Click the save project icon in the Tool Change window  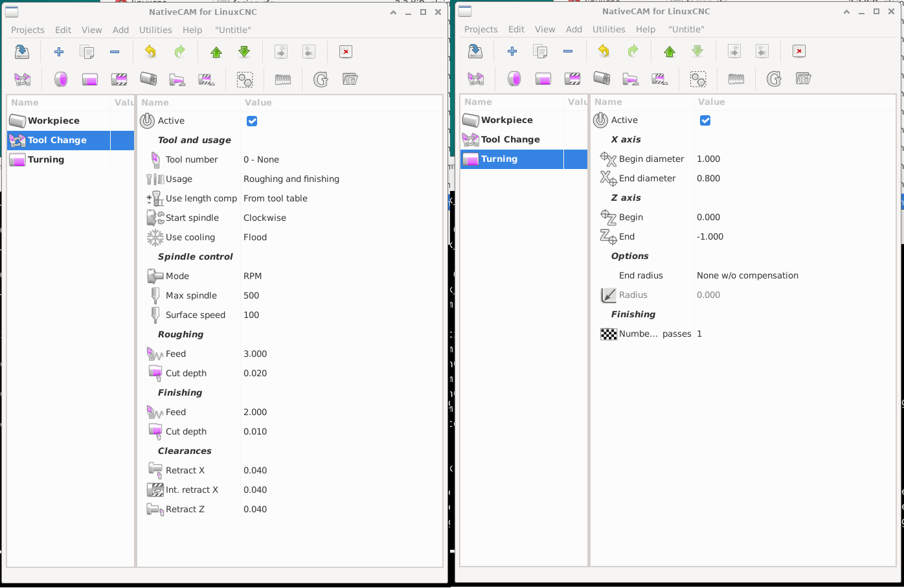tap(22, 52)
